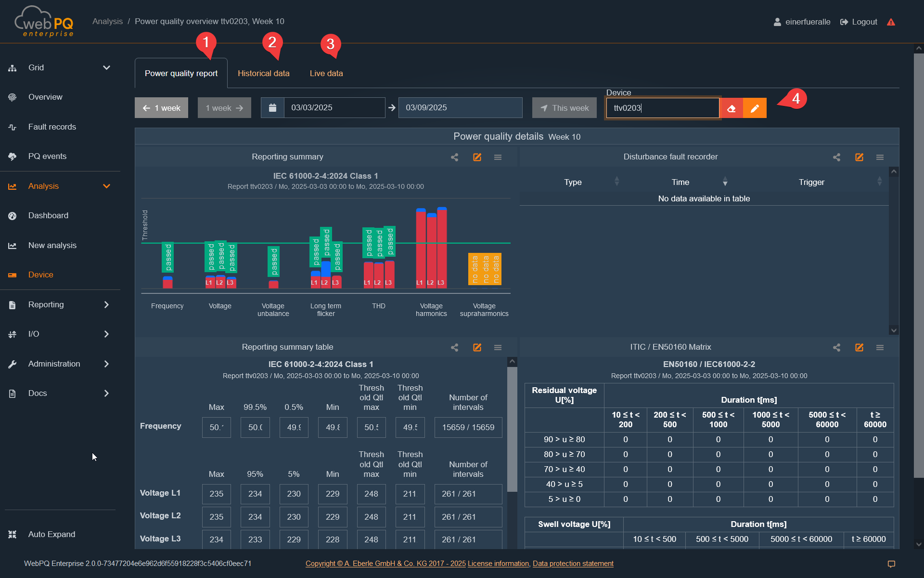
Task: Switch to the Historical data tab
Action: (263, 73)
